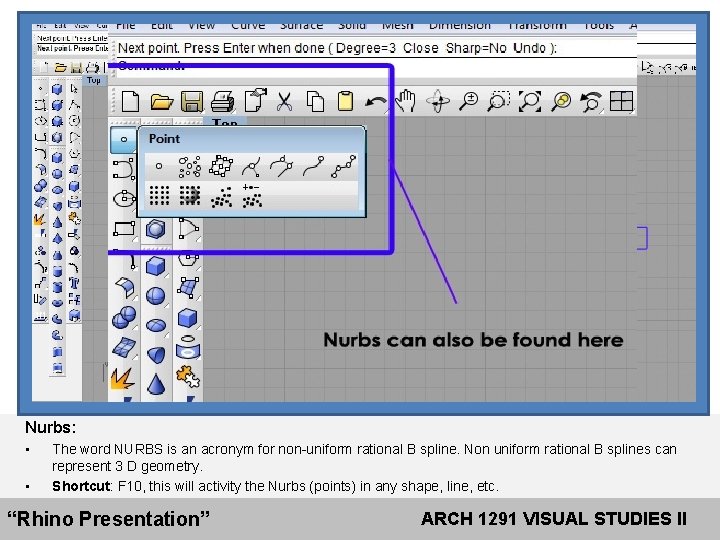Open the Curve menu
720x540 pixels.
click(x=248, y=25)
